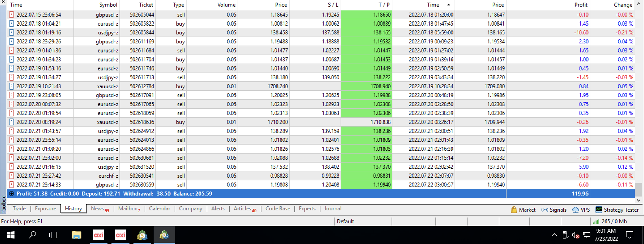Sort by the close Time column header

coord(433,5)
